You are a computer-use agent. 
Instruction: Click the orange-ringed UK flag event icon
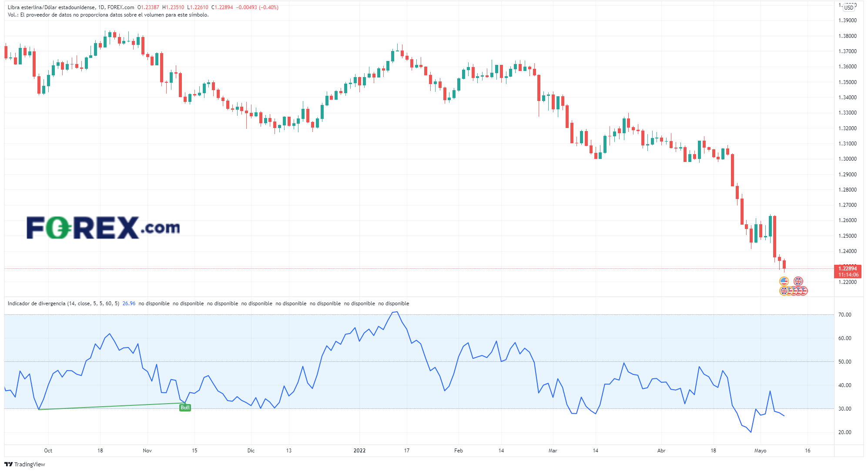[784, 291]
